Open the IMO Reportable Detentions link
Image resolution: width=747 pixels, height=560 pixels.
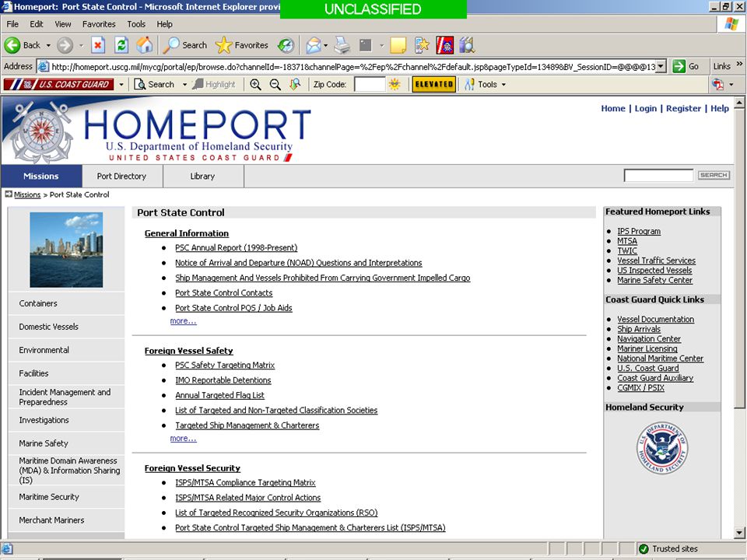[223, 380]
